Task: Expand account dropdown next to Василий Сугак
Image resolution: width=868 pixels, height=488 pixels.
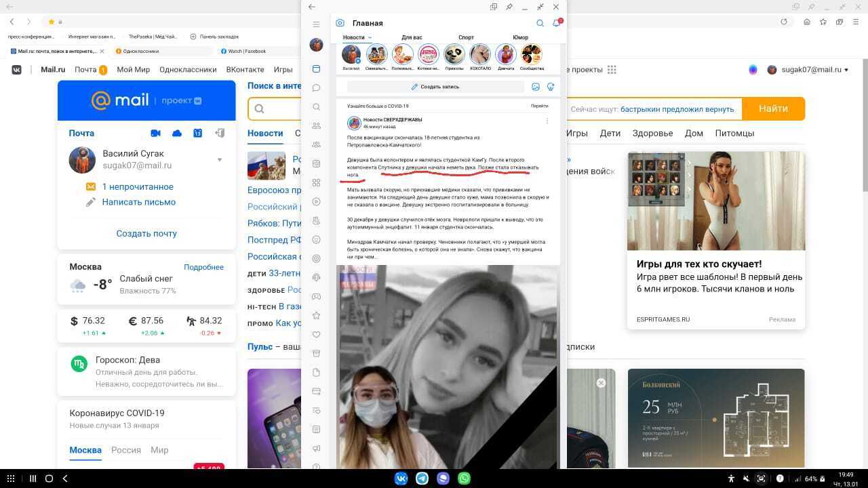Action: coord(219,160)
